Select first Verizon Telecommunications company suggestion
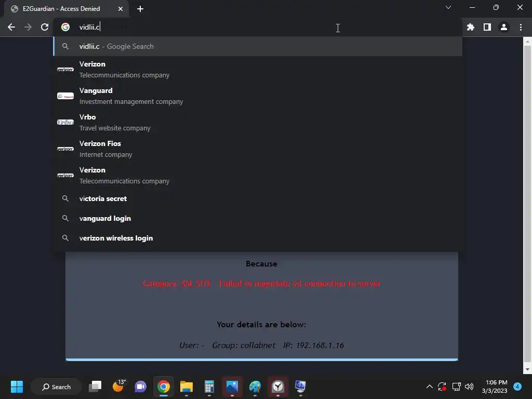Viewport: 532px width, 399px height. click(258, 70)
